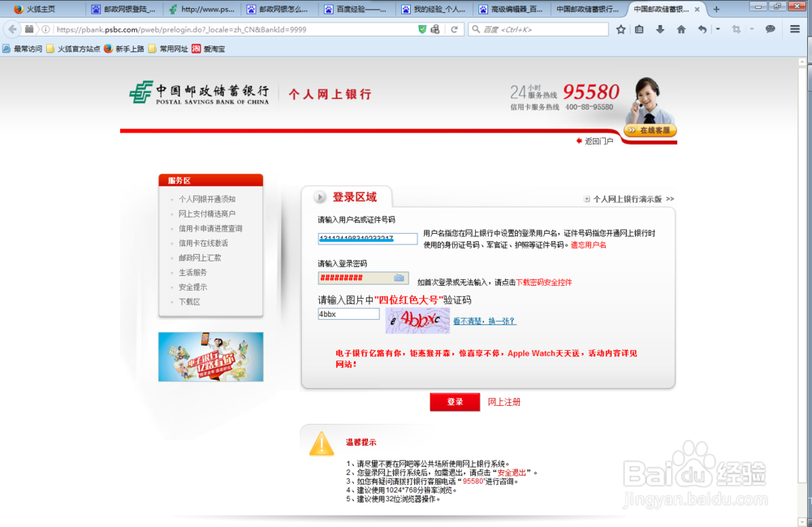Viewport: 812px width, 527px height.
Task: Click the green security shield icon in address bar
Action: [x=422, y=29]
